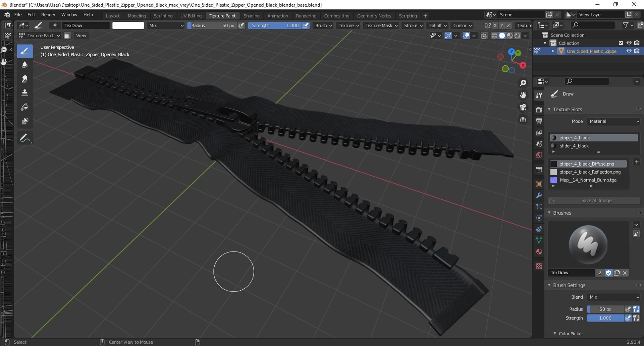Image resolution: width=644 pixels, height=346 pixels.
Task: Open the View Layer properties tab
Action: coord(539,132)
